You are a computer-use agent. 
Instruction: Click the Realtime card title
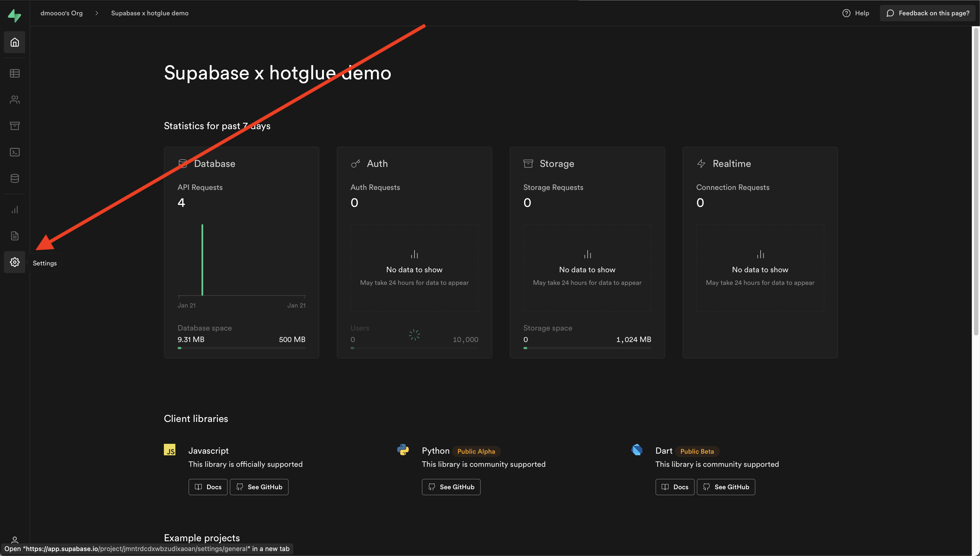click(x=732, y=163)
